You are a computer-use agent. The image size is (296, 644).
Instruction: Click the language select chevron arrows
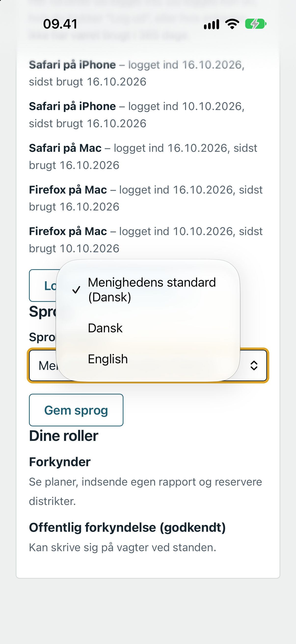254,365
